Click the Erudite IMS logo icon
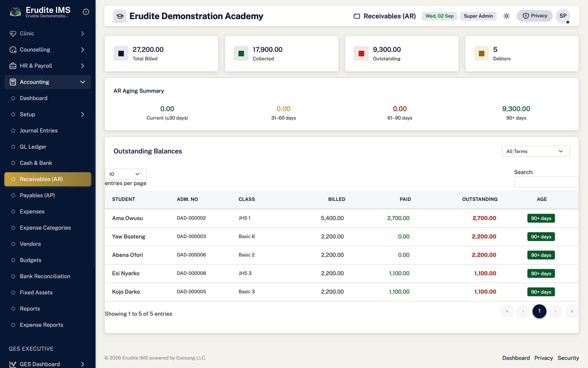588x368 pixels. pos(15,12)
